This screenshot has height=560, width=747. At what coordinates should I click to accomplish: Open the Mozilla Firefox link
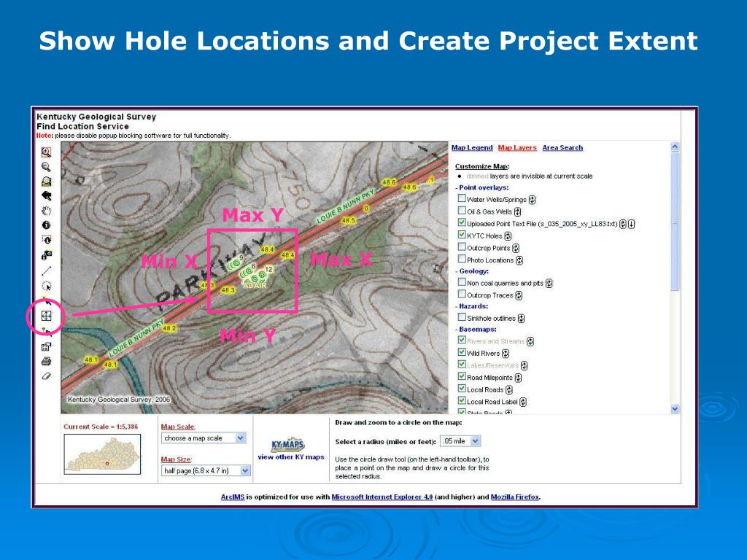pyautogui.click(x=515, y=497)
